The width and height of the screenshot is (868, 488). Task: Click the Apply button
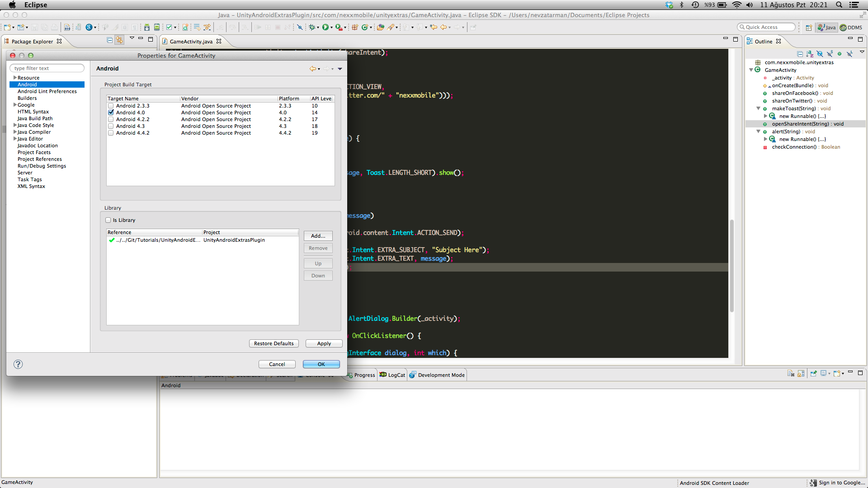pos(324,343)
